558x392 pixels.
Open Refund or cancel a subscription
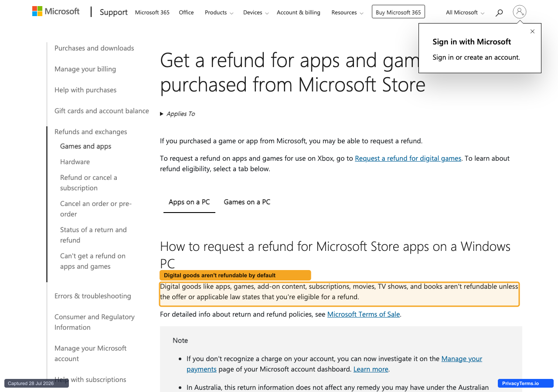(x=88, y=183)
